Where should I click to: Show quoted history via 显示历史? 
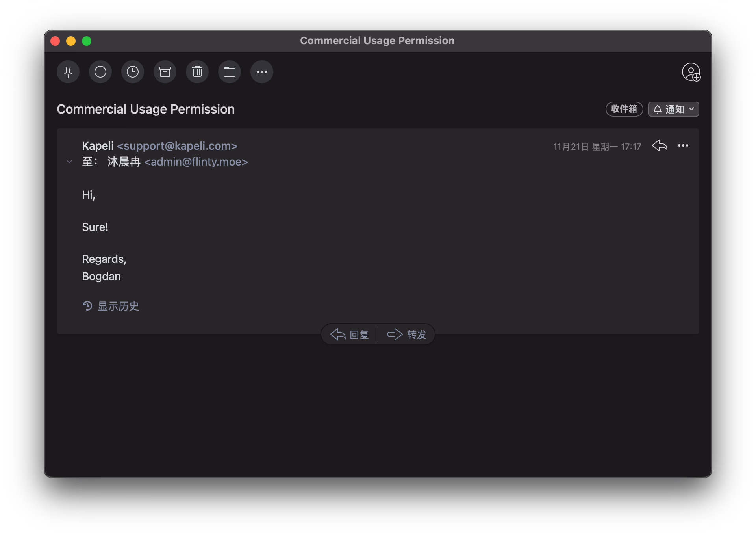point(111,306)
